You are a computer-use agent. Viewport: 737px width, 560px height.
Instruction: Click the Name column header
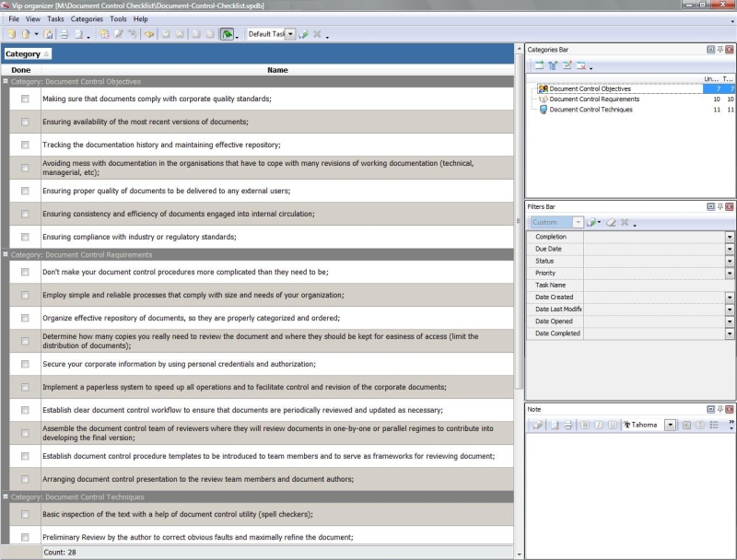(x=277, y=70)
